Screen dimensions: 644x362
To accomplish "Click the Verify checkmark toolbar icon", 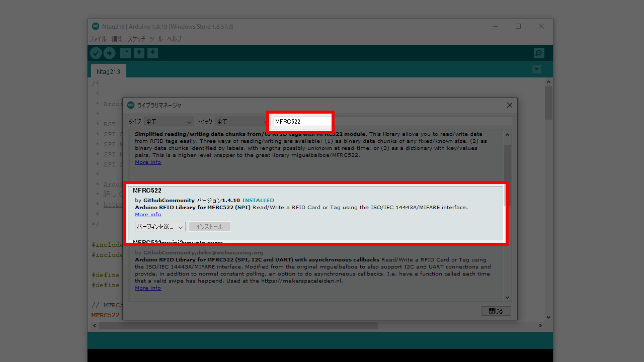I will coord(96,53).
